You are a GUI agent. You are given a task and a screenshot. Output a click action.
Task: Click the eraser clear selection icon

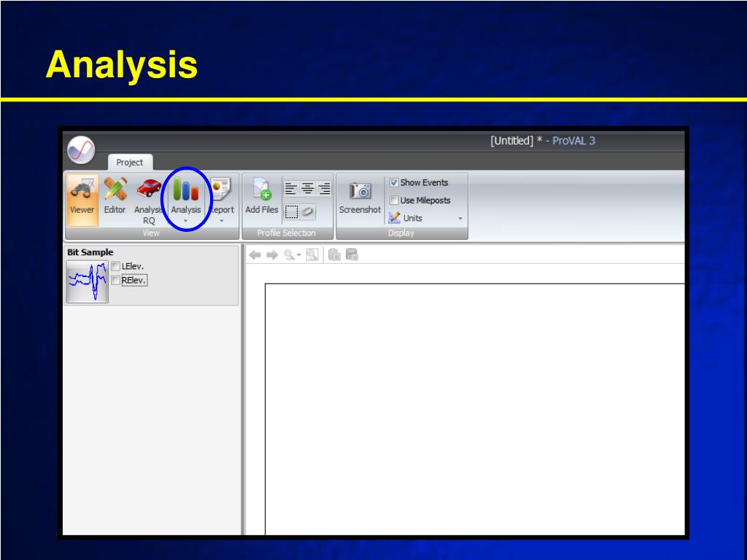click(x=309, y=211)
